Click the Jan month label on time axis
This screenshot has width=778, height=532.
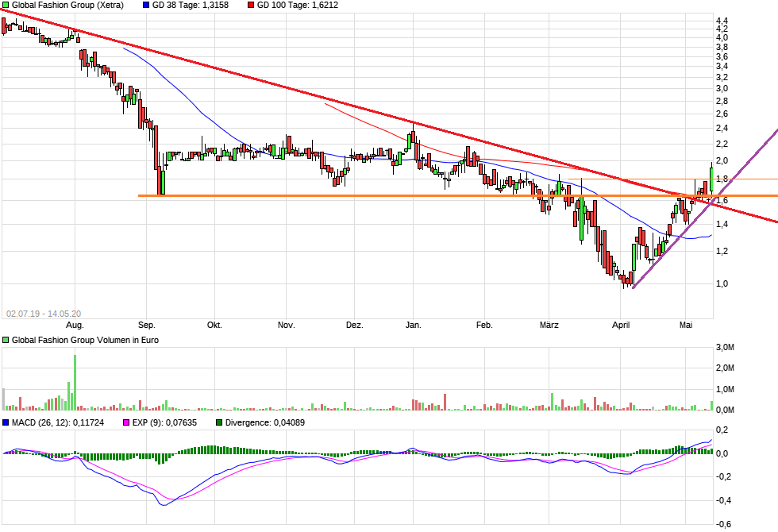[x=413, y=326]
